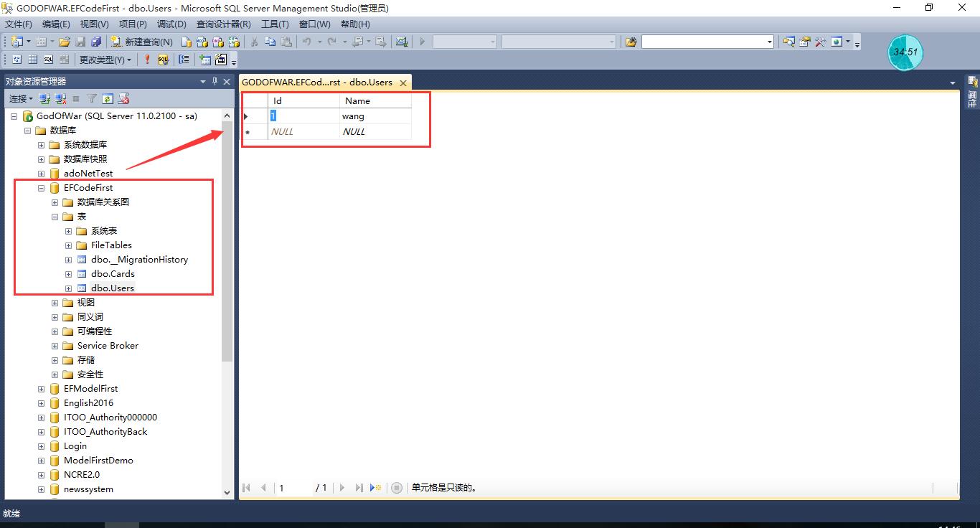The image size is (980, 528).
Task: Open the 连接 connect dropdown
Action: coord(21,98)
